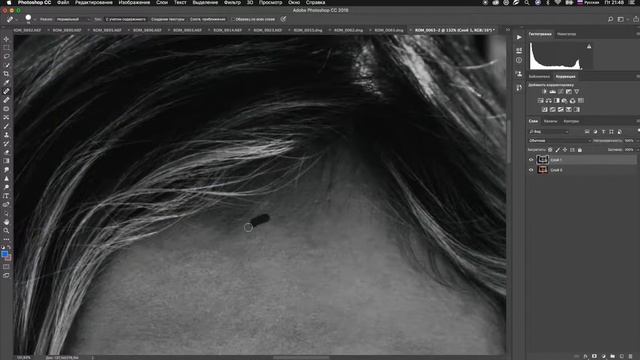Add an Exposure adjustment
The image size is (640, 360).
569,92
